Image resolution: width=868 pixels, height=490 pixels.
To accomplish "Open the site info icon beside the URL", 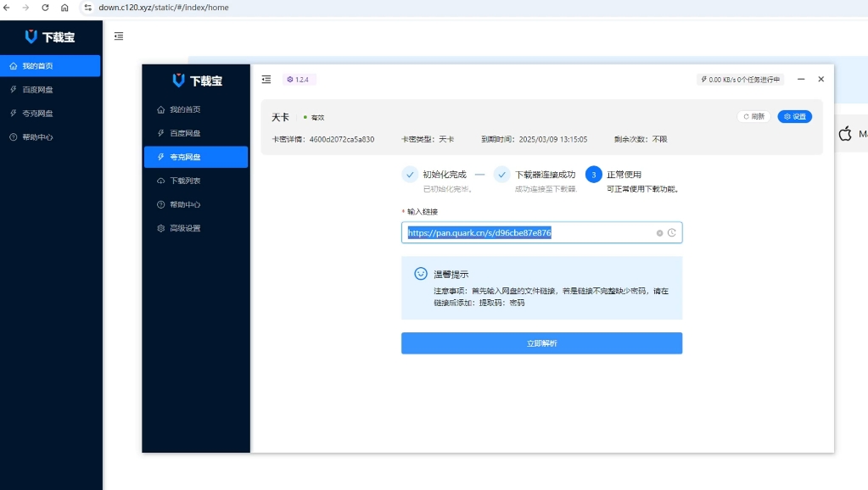I will click(x=87, y=8).
